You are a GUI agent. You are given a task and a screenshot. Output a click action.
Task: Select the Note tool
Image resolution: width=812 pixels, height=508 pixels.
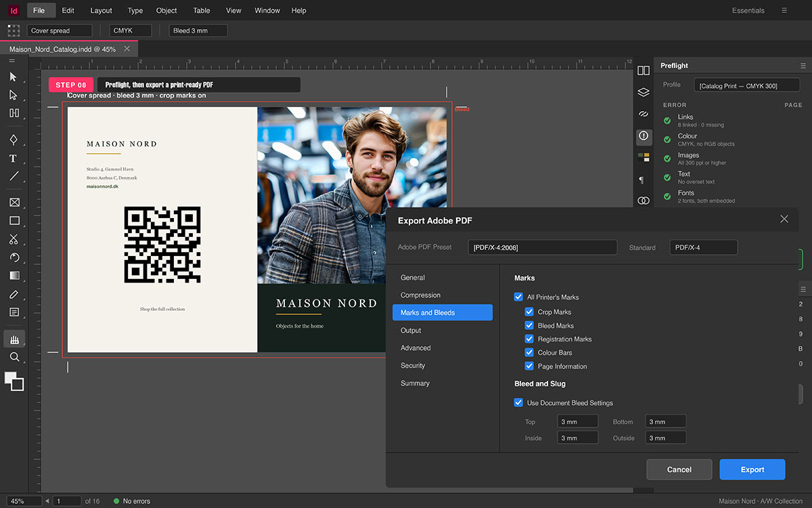pyautogui.click(x=14, y=312)
